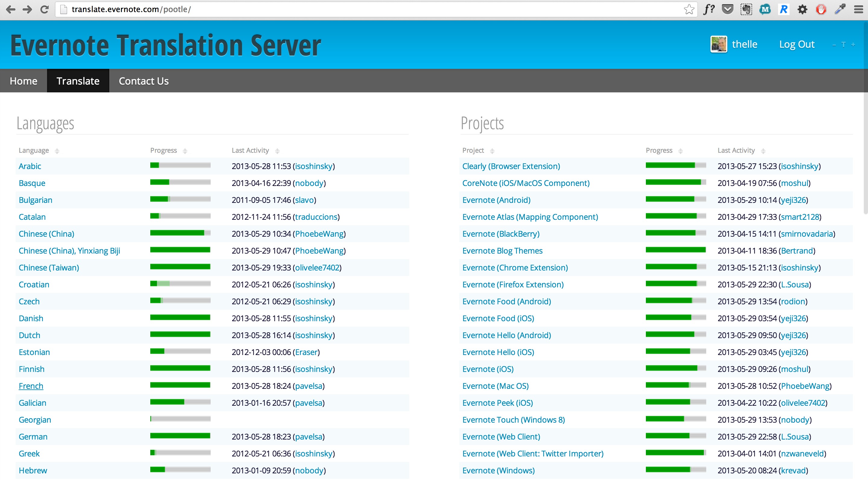Open the French language link
Screen dimensions: 868x480
coord(31,386)
